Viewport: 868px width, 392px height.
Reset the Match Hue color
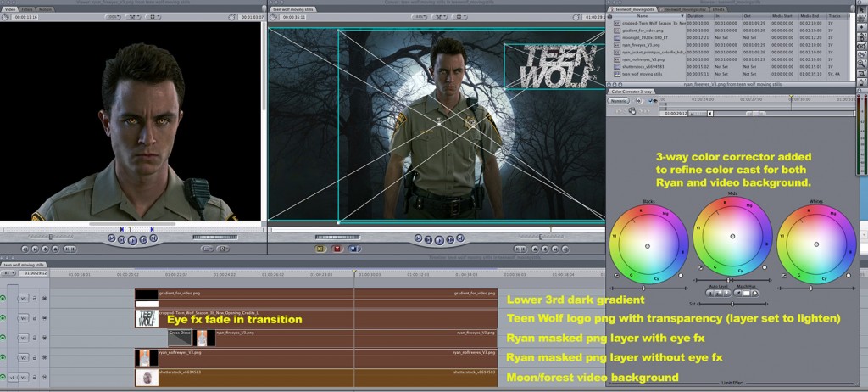pyautogui.click(x=754, y=294)
